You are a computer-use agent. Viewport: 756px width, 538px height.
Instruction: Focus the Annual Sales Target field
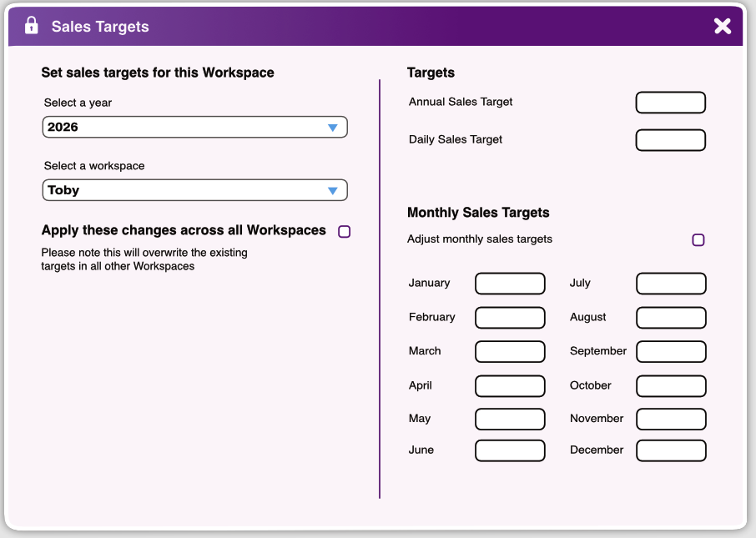tap(671, 103)
